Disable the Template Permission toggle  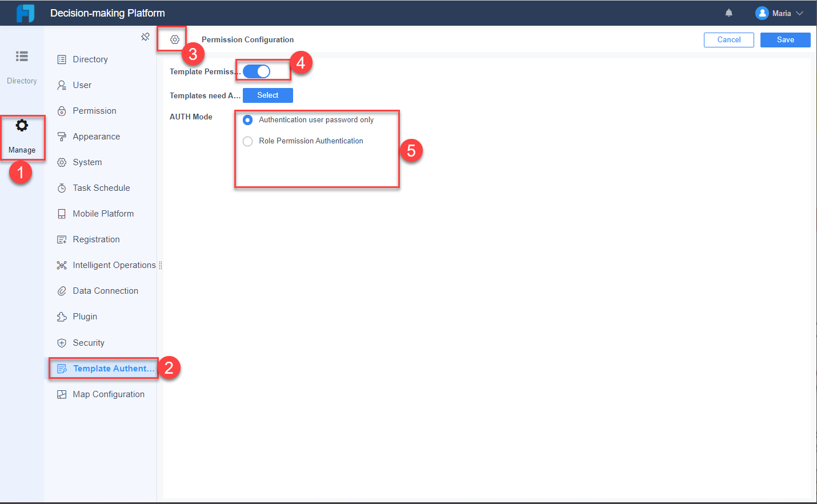click(256, 71)
